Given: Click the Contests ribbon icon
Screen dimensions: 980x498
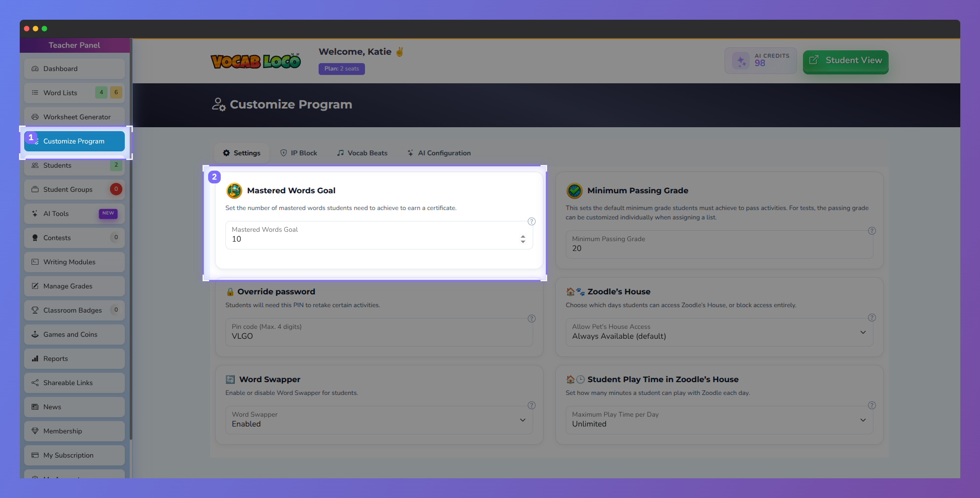Looking at the screenshot, I should 35,238.
